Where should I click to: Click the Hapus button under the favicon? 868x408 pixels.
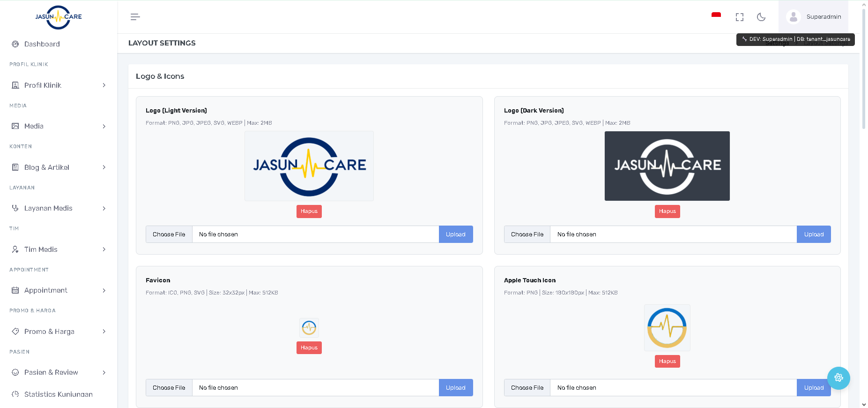[x=309, y=348]
